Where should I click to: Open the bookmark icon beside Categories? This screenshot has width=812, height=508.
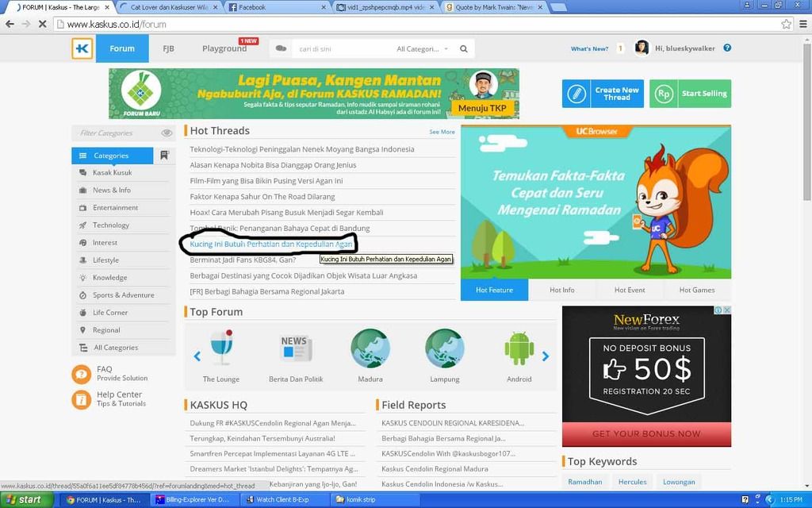(x=164, y=156)
